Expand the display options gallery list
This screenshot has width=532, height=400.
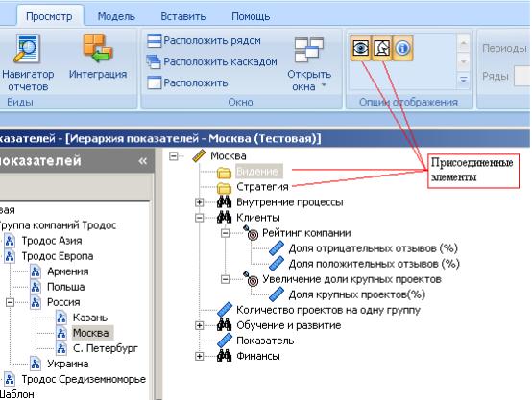pyautogui.click(x=463, y=80)
